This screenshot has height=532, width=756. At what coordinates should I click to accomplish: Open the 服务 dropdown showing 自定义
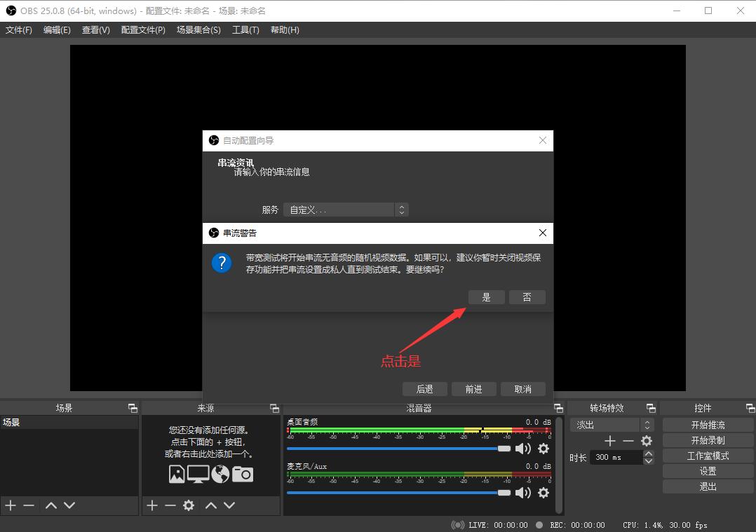(346, 210)
